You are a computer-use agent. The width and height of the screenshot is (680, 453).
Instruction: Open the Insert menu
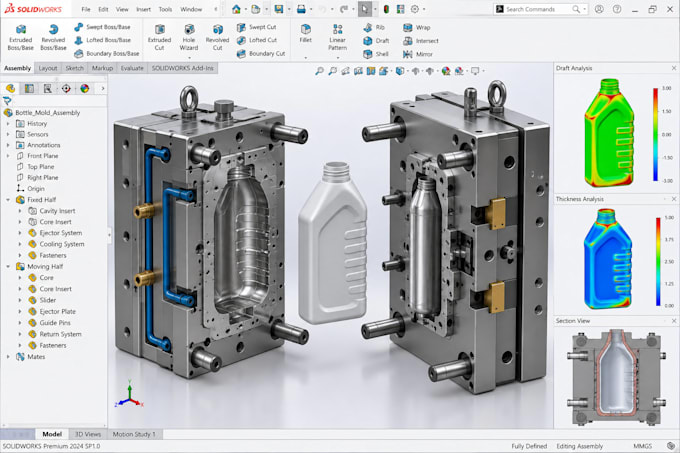[x=144, y=9]
